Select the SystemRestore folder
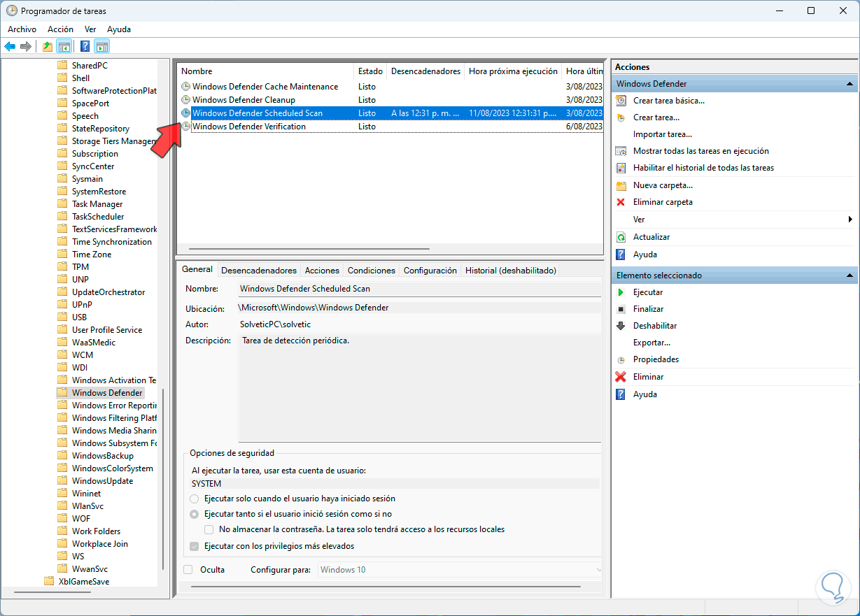Screen dimensions: 860x616 pos(99,192)
